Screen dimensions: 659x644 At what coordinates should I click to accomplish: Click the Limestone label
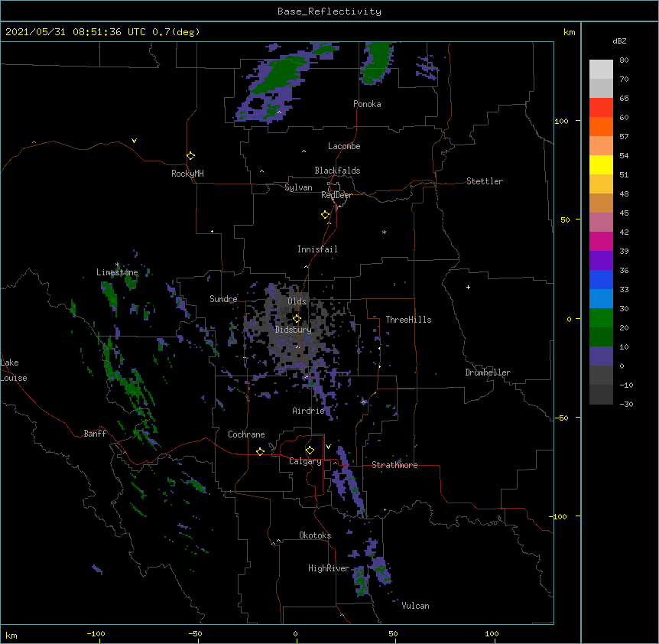tap(117, 272)
